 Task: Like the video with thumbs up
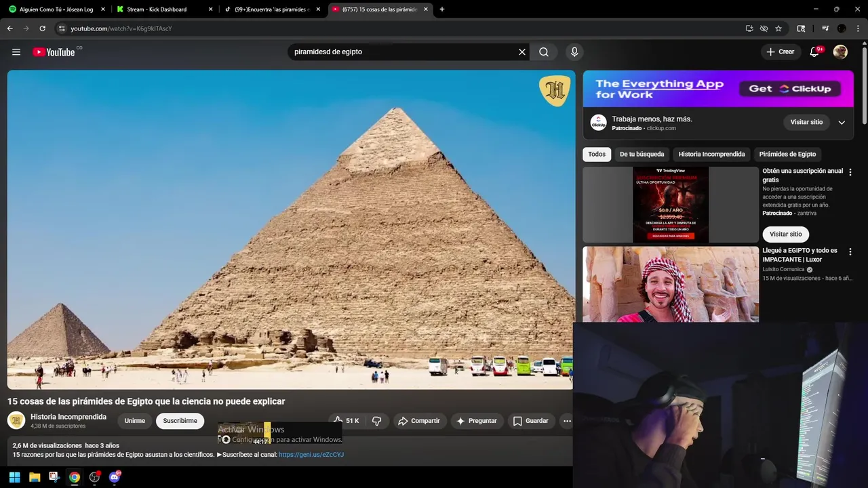[347, 421]
